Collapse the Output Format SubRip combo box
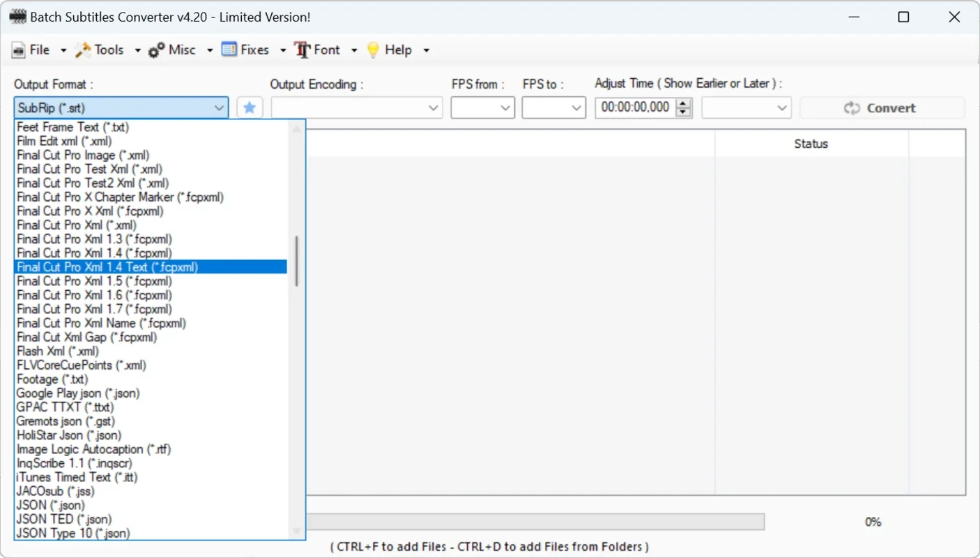The image size is (980, 558). (121, 108)
